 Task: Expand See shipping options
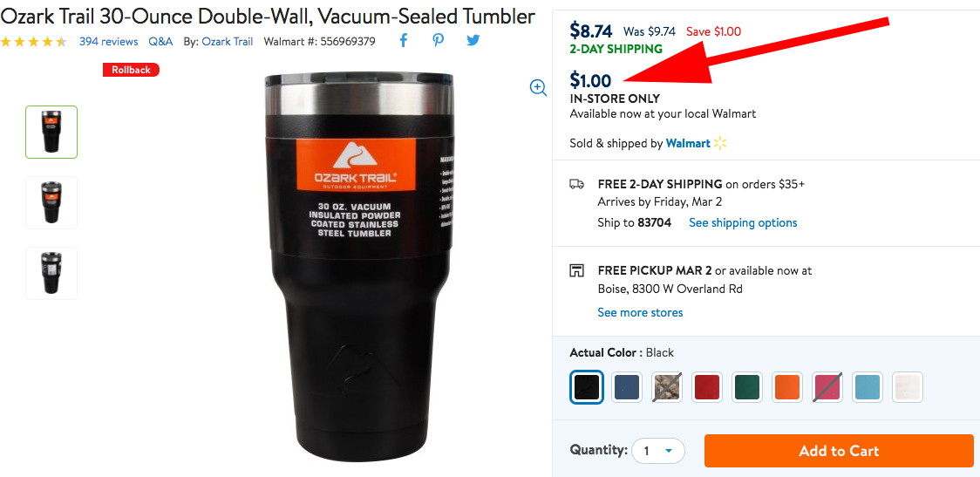pos(743,222)
